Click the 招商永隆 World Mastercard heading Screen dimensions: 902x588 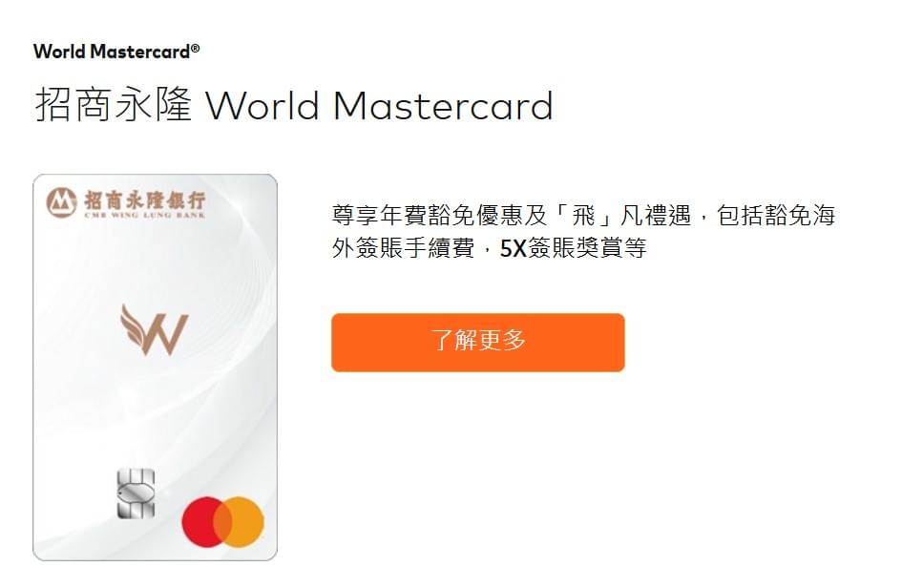tap(294, 105)
